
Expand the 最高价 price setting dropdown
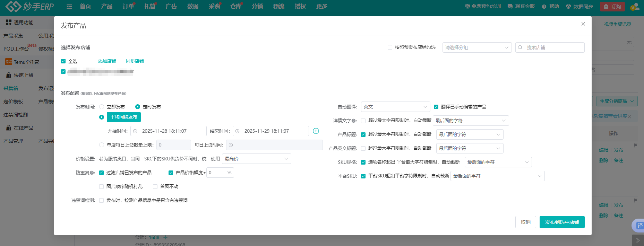point(256,159)
